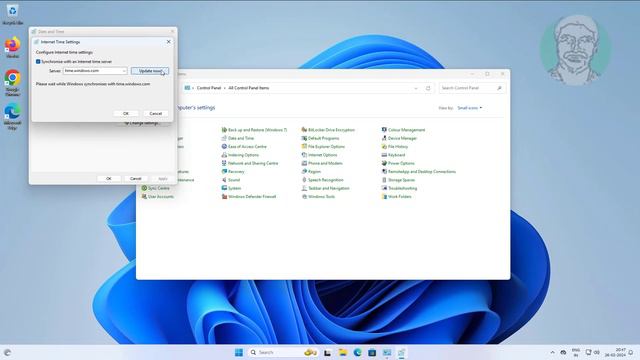This screenshot has height=360, width=640.
Task: Open Indexing Options
Action: click(240, 155)
